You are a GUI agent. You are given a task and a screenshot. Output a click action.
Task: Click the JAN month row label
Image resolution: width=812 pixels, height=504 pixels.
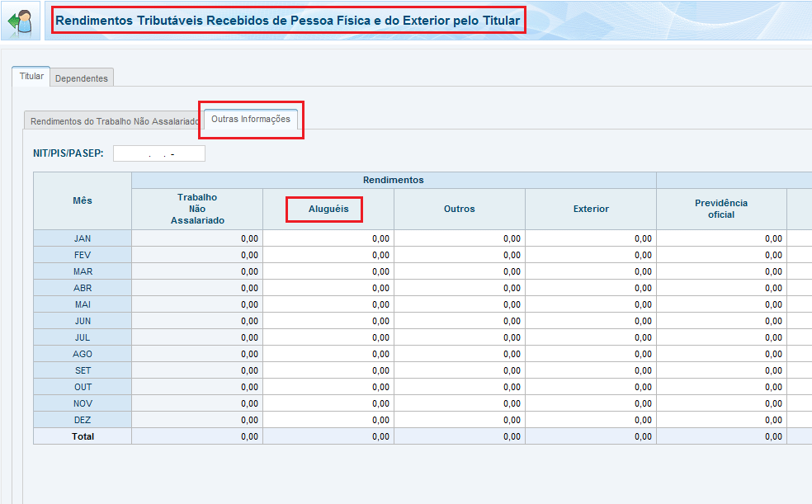point(83,238)
